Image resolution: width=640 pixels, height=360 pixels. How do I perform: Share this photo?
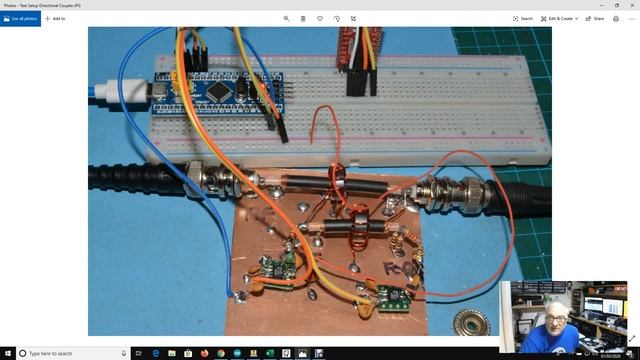(595, 19)
